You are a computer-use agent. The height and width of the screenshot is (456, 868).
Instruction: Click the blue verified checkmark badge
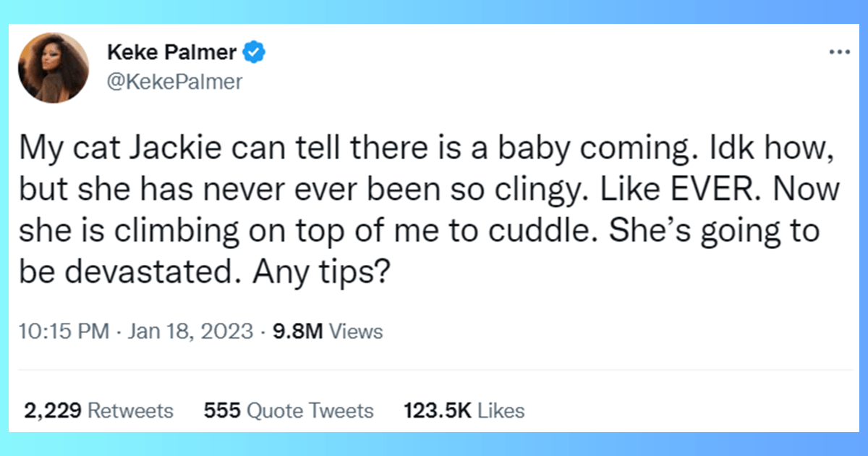(x=253, y=52)
